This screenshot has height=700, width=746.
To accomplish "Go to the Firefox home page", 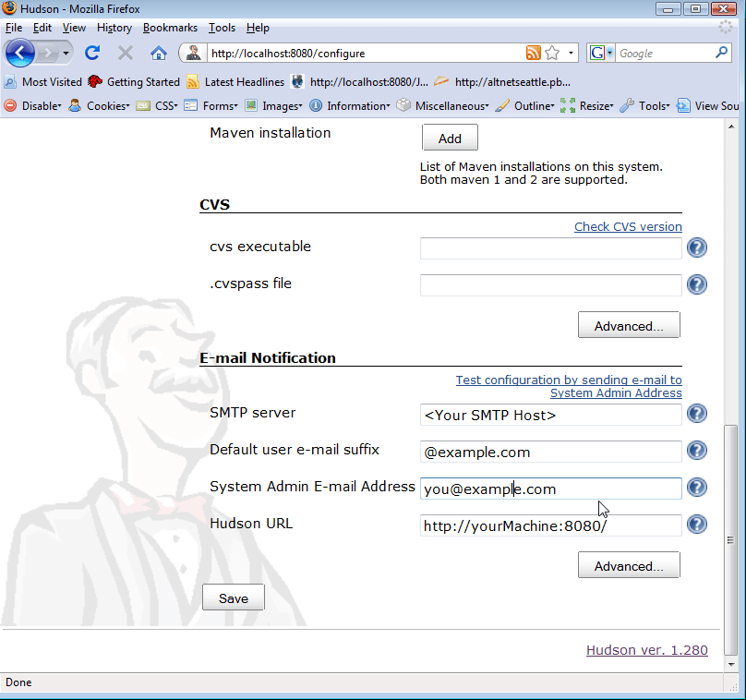I will coord(158,53).
